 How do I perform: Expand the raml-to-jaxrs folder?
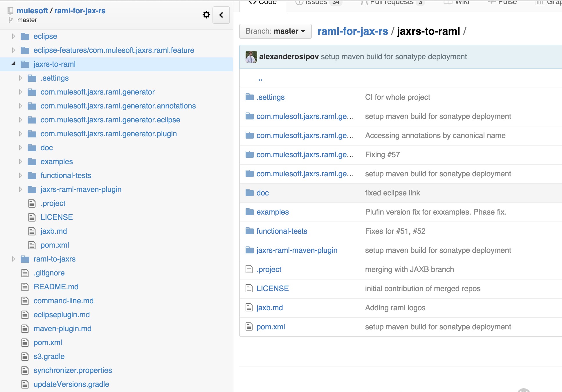point(13,259)
